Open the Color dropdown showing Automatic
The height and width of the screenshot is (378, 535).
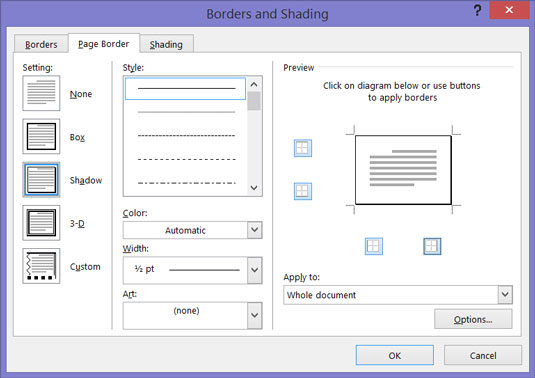192,230
